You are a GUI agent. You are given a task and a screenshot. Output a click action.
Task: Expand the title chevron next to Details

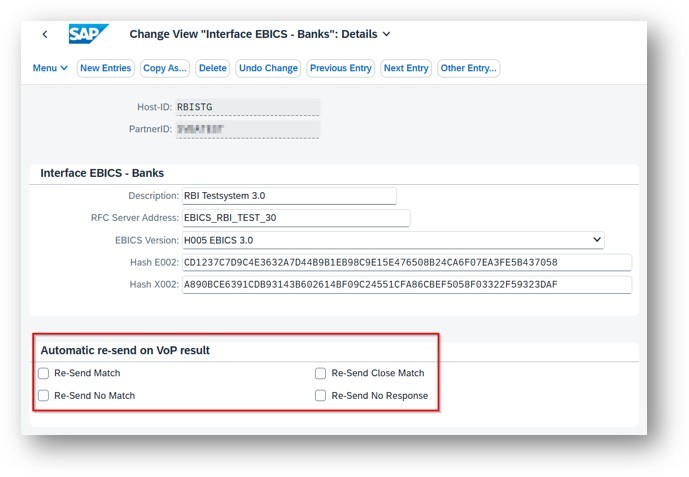point(386,34)
